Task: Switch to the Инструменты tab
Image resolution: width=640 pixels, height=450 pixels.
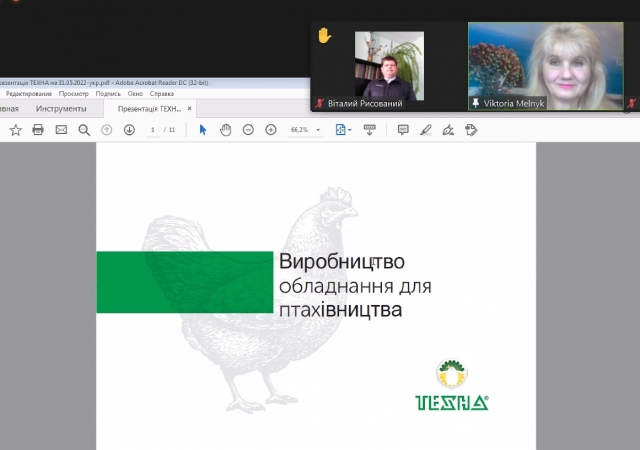Action: (x=61, y=109)
